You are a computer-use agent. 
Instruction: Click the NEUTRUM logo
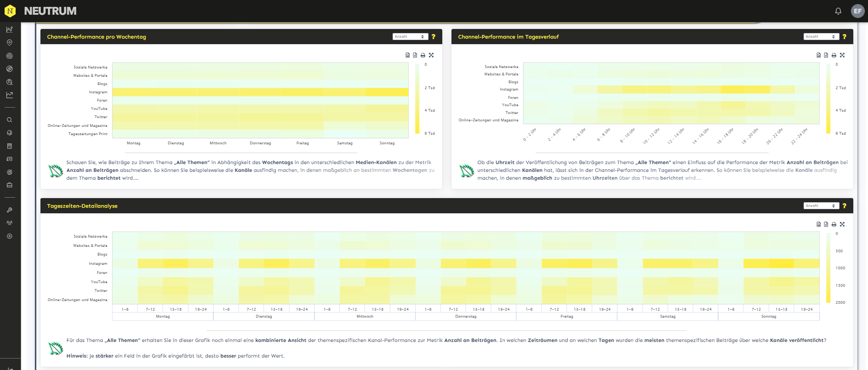pyautogui.click(x=40, y=11)
